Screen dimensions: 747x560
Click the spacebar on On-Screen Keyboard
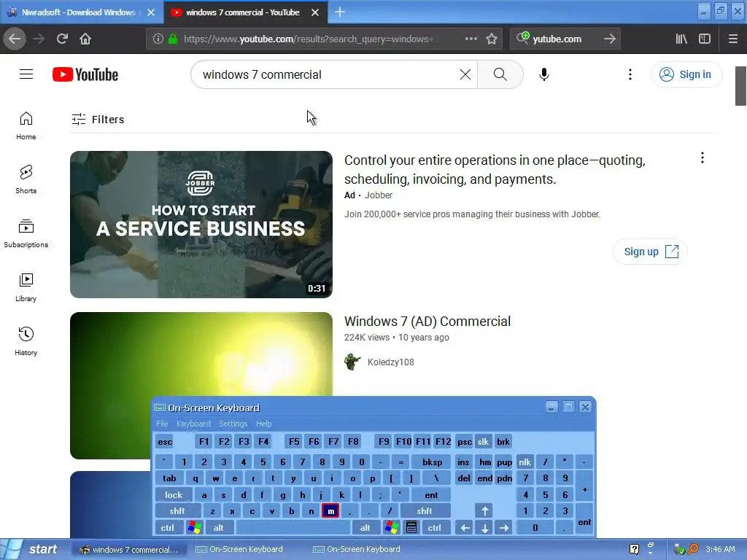click(293, 528)
